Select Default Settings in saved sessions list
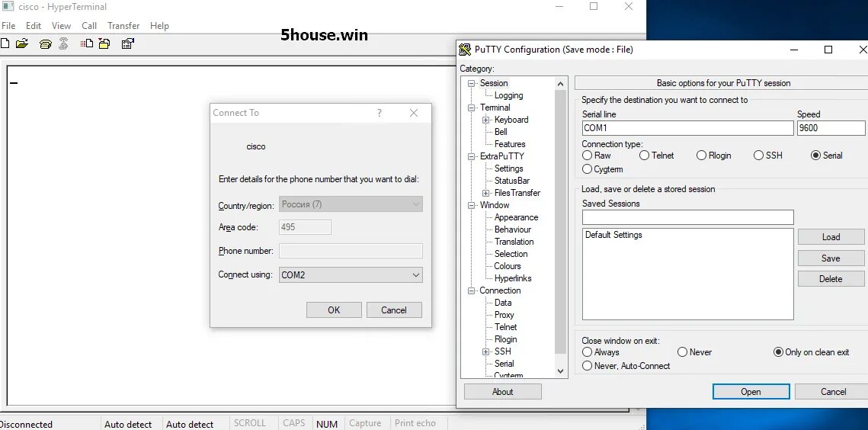The image size is (868, 430). click(613, 235)
